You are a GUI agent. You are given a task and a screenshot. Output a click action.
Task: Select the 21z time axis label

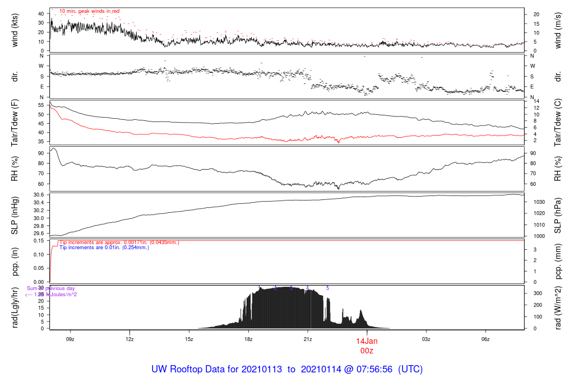coord(307,339)
